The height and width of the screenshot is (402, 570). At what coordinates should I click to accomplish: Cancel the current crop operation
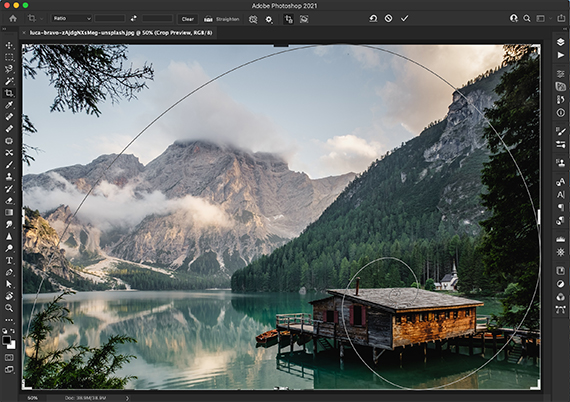[389, 18]
